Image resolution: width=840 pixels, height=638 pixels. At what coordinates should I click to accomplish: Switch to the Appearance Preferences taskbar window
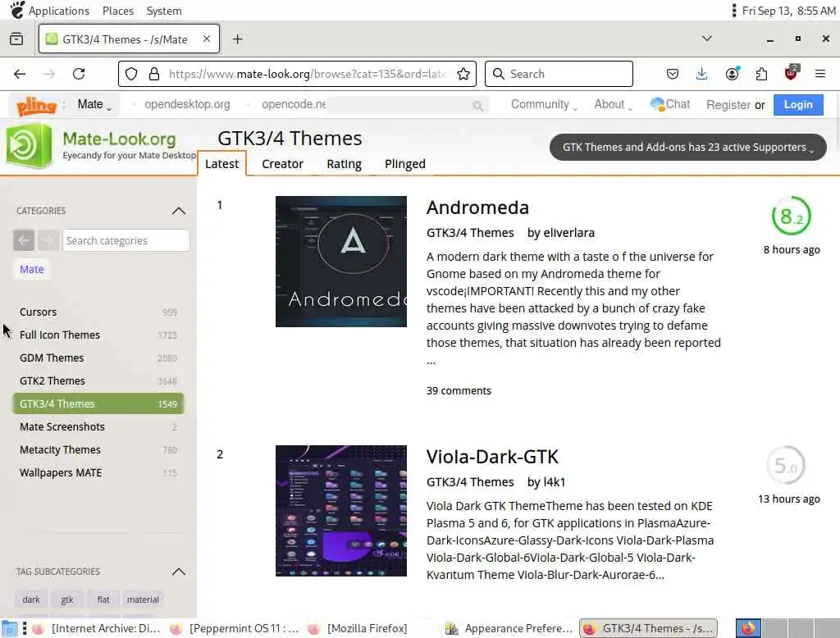point(510,628)
